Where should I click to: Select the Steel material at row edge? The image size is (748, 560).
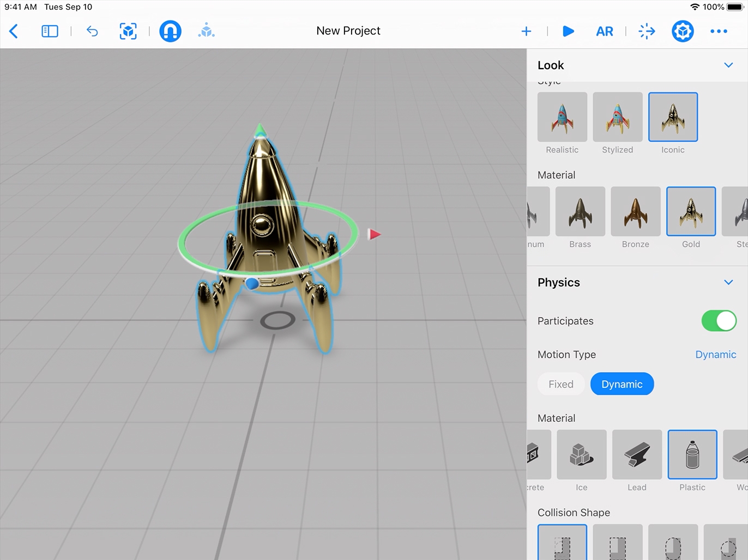(735, 211)
